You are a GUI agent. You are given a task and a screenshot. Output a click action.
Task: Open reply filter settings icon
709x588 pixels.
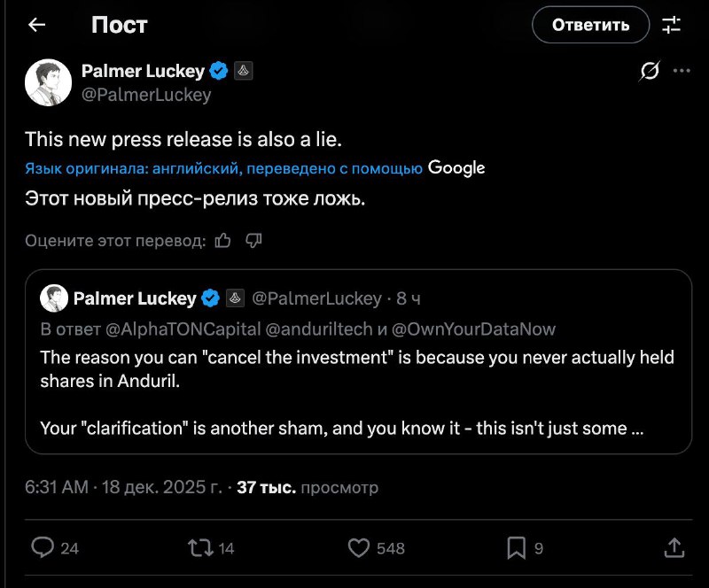672,25
